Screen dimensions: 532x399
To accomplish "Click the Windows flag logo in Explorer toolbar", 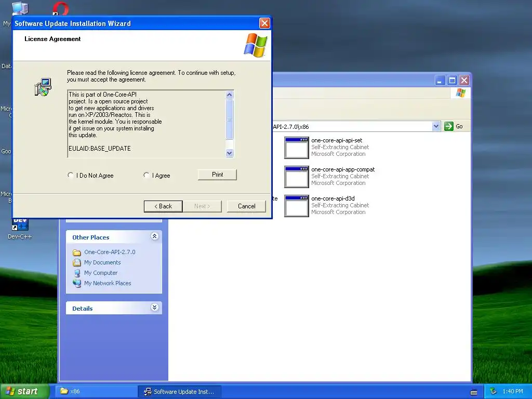I will pos(461,92).
